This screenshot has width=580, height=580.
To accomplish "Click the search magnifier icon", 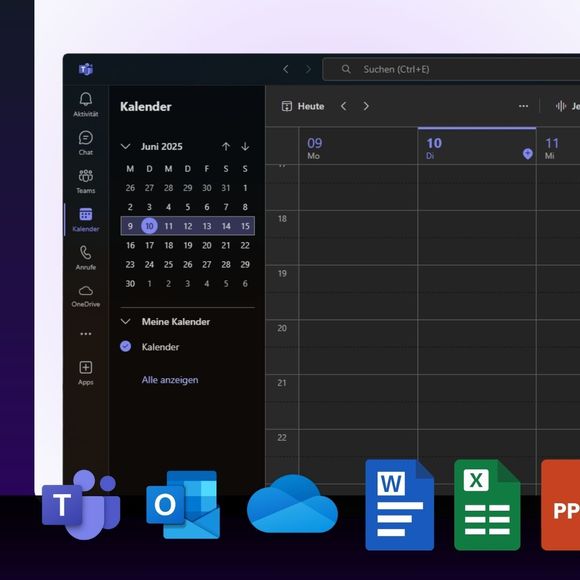I will coord(346,69).
